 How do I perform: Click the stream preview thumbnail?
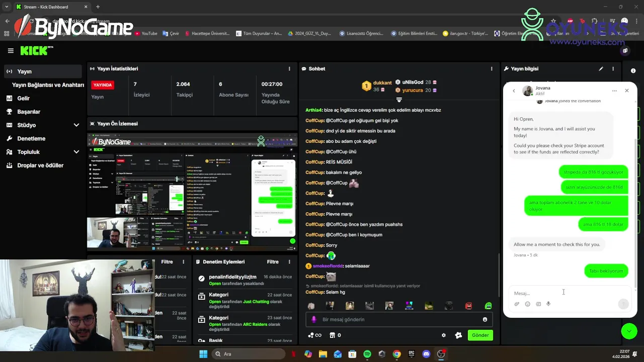[x=192, y=192]
